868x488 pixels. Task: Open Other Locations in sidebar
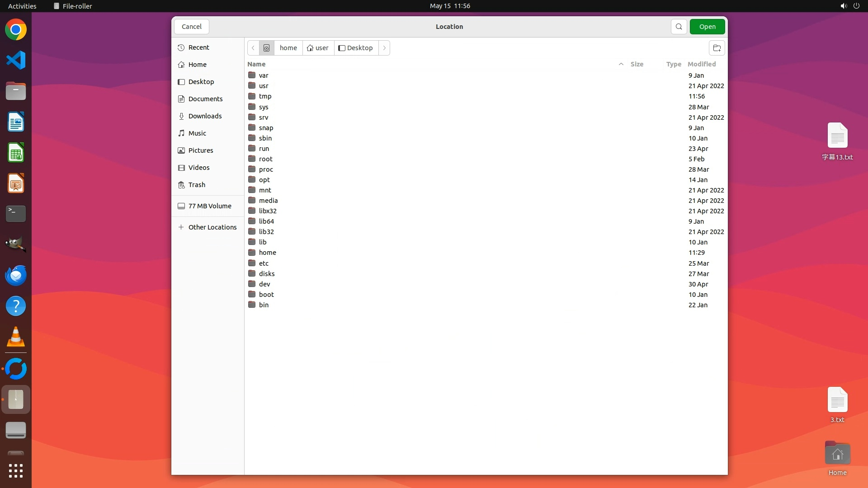coord(212,227)
